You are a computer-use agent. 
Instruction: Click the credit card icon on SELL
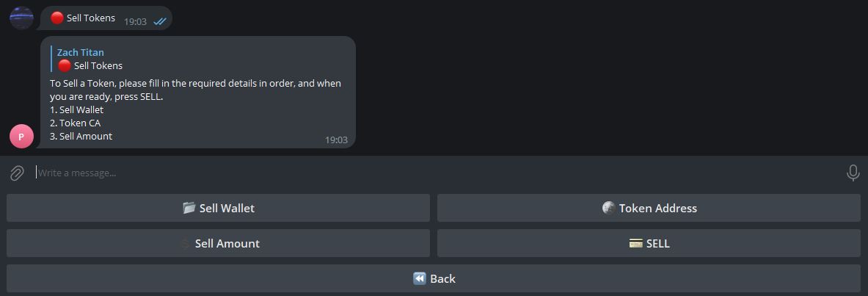pos(636,243)
